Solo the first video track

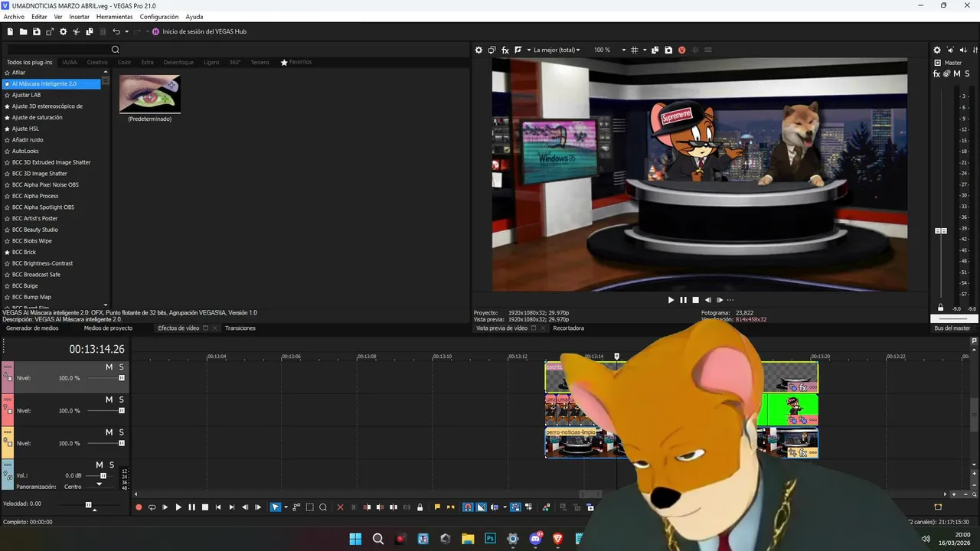(x=121, y=367)
